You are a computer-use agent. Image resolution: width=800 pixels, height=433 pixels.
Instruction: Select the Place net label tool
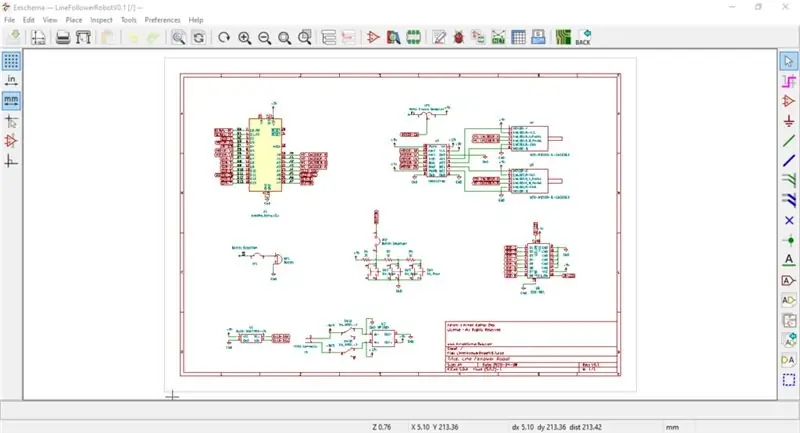[789, 260]
